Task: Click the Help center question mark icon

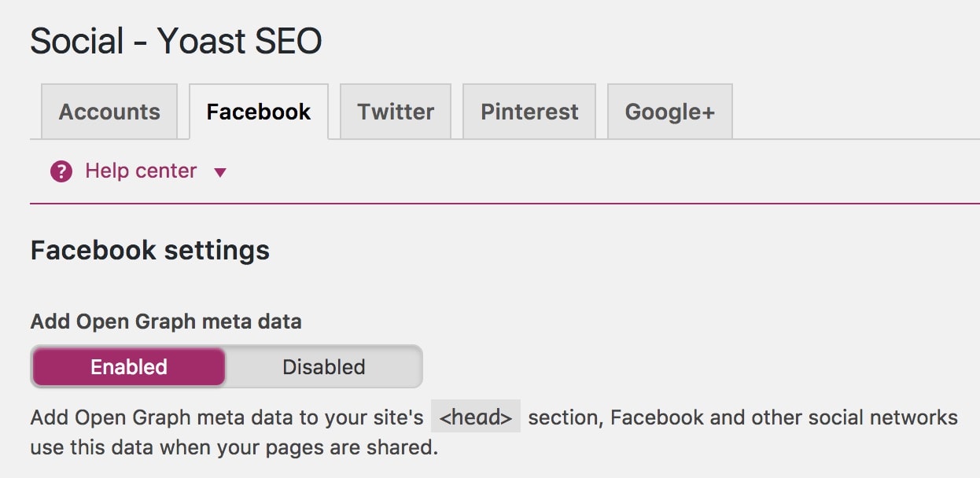Action: (x=61, y=171)
